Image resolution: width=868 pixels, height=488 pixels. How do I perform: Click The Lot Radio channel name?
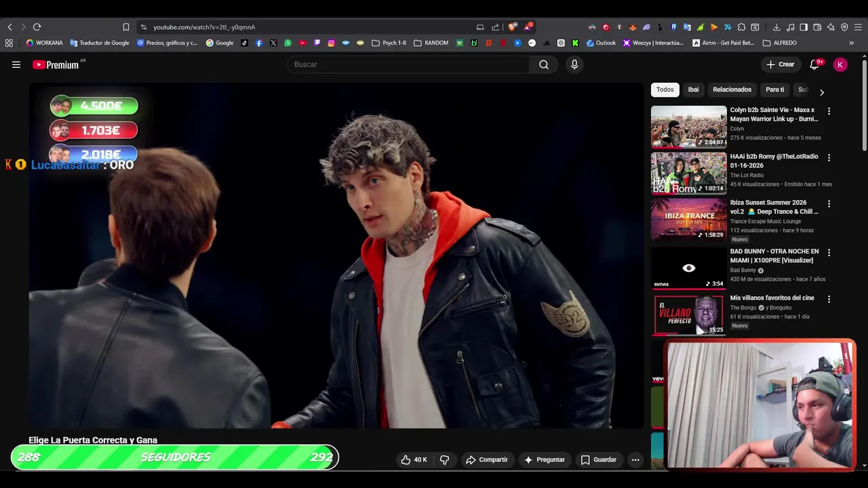[747, 175]
